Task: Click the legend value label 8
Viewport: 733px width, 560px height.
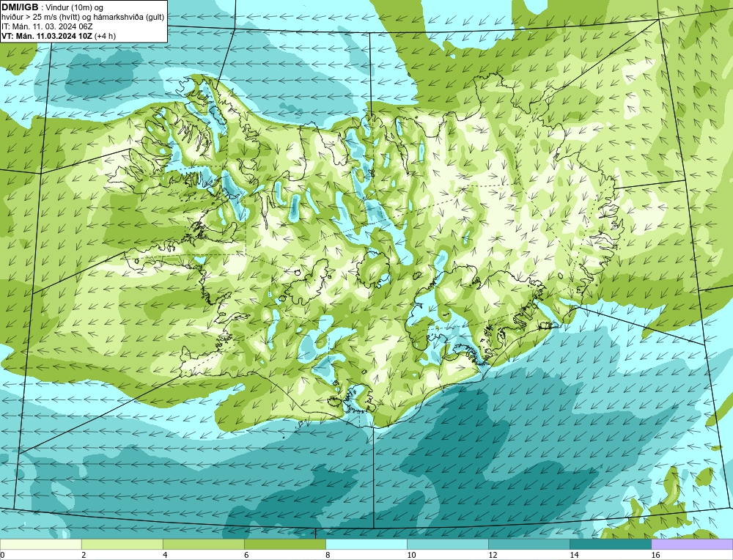Action: [x=328, y=555]
